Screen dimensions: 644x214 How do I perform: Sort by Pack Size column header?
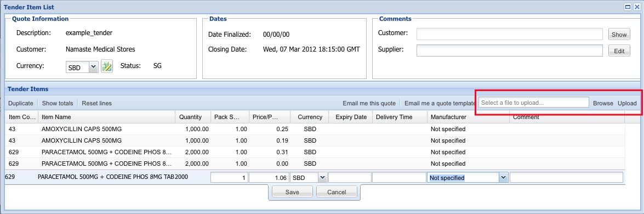(230, 117)
